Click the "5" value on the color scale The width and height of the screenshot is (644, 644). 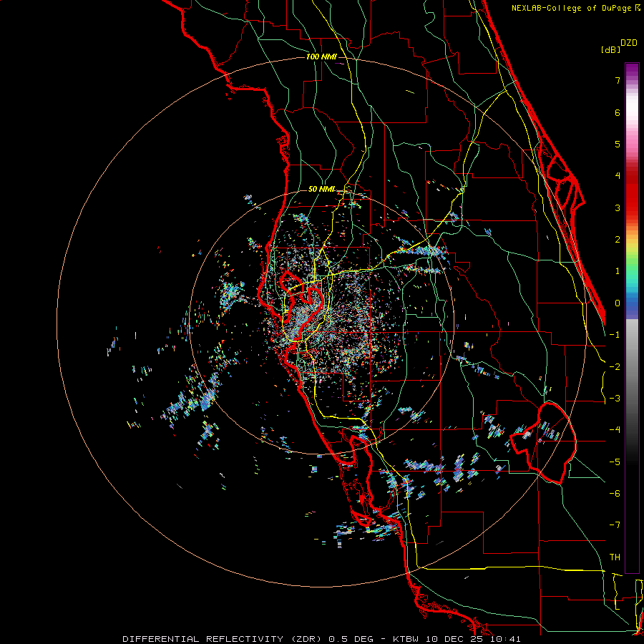[618, 144]
